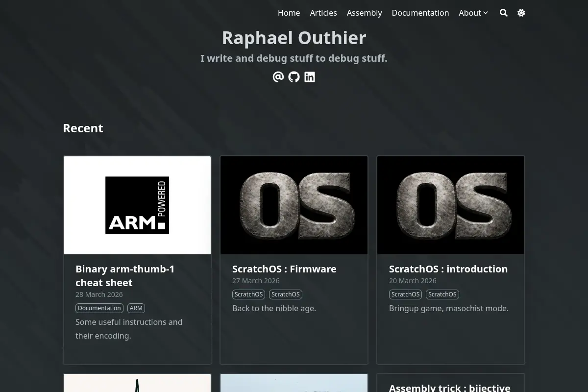Expand the About menu chevron
Screen dimensions: 588x392
(x=486, y=13)
